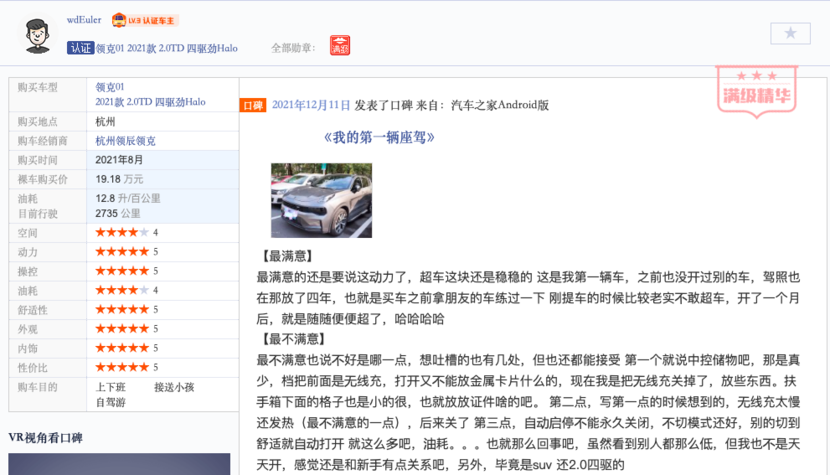Image resolution: width=830 pixels, height=475 pixels.
Task: Open 领克01 link in 购买车型 row
Action: [110, 87]
